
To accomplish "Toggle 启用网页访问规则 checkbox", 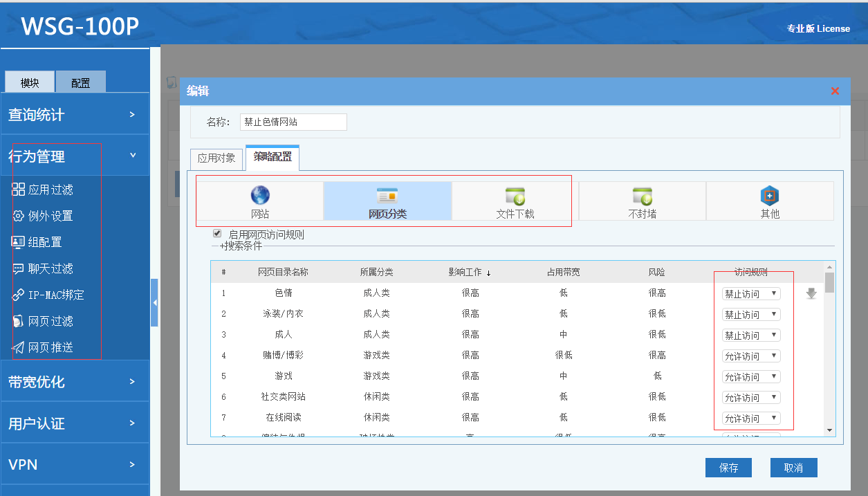I will pyautogui.click(x=217, y=234).
